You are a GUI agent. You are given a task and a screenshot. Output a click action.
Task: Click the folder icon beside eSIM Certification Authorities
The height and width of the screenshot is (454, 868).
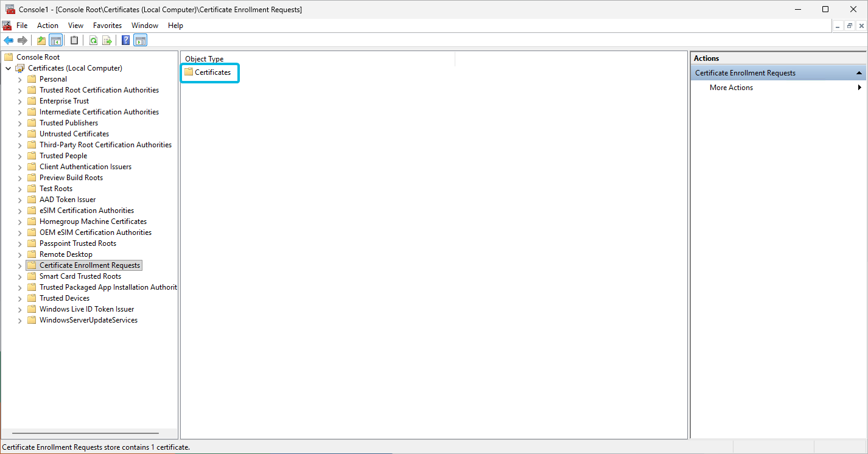coord(32,211)
